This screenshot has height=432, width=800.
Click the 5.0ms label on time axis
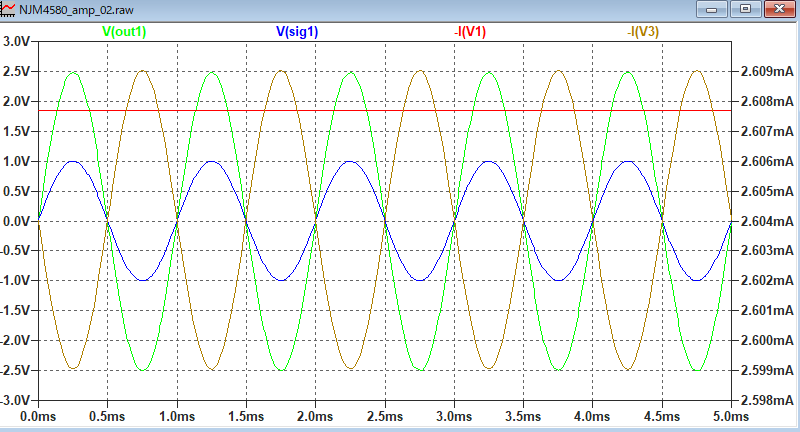tap(731, 415)
